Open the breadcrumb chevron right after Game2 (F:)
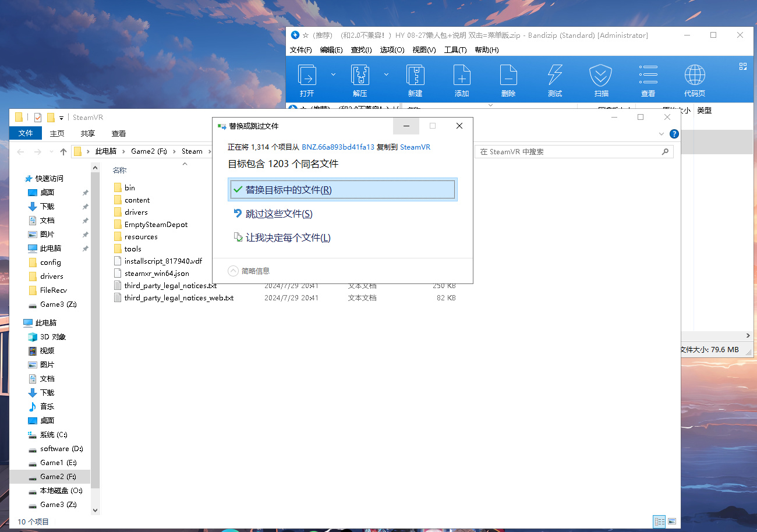757x532 pixels. coord(174,151)
